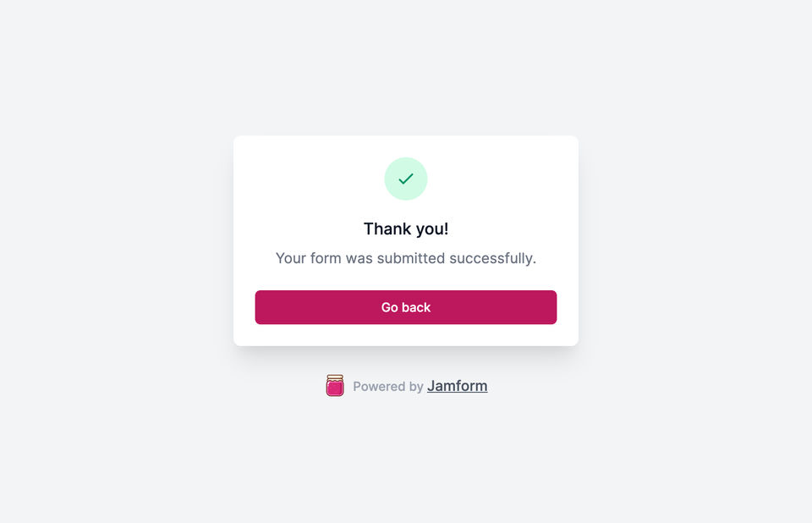Image resolution: width=812 pixels, height=523 pixels.
Task: Click the Thank you! heading
Action: [406, 228]
